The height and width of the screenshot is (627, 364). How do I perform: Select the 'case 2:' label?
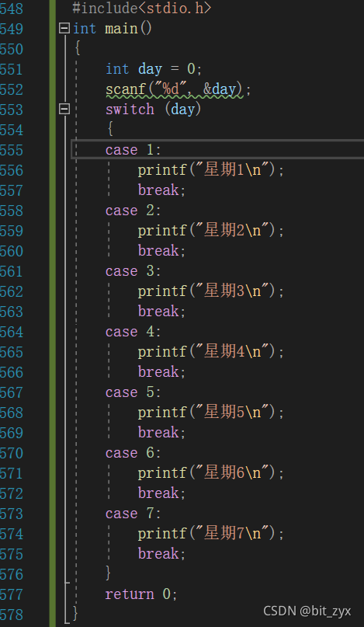[133, 211]
